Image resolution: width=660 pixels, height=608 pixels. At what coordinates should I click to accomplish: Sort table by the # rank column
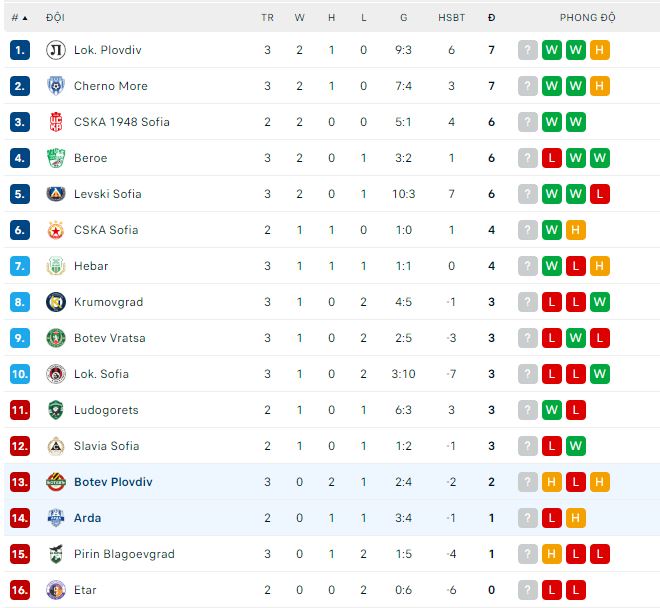pyautogui.click(x=19, y=18)
